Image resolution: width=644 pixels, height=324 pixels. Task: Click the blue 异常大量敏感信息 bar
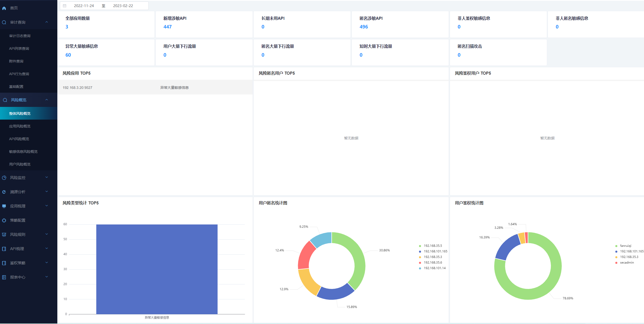[157, 269]
